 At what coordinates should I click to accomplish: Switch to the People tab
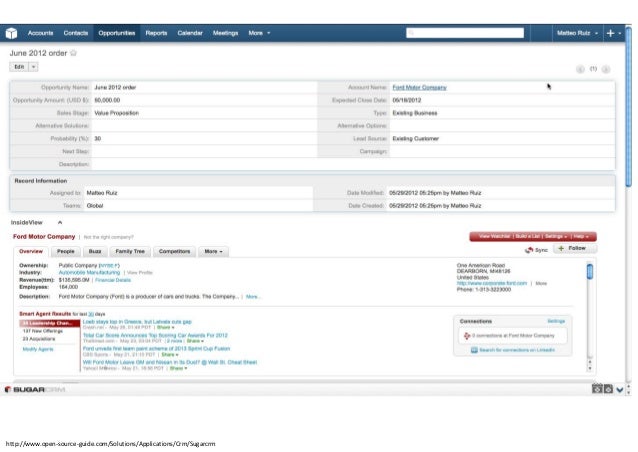(x=66, y=251)
